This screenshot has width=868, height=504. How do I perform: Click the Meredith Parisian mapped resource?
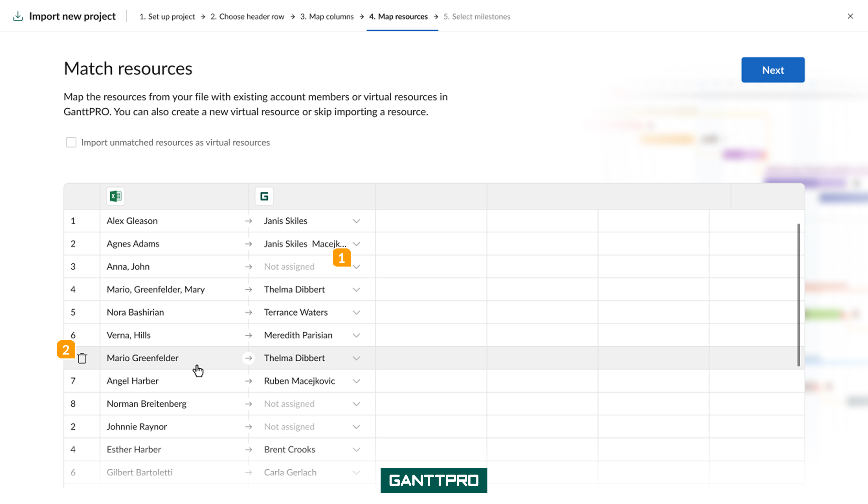[x=298, y=335]
